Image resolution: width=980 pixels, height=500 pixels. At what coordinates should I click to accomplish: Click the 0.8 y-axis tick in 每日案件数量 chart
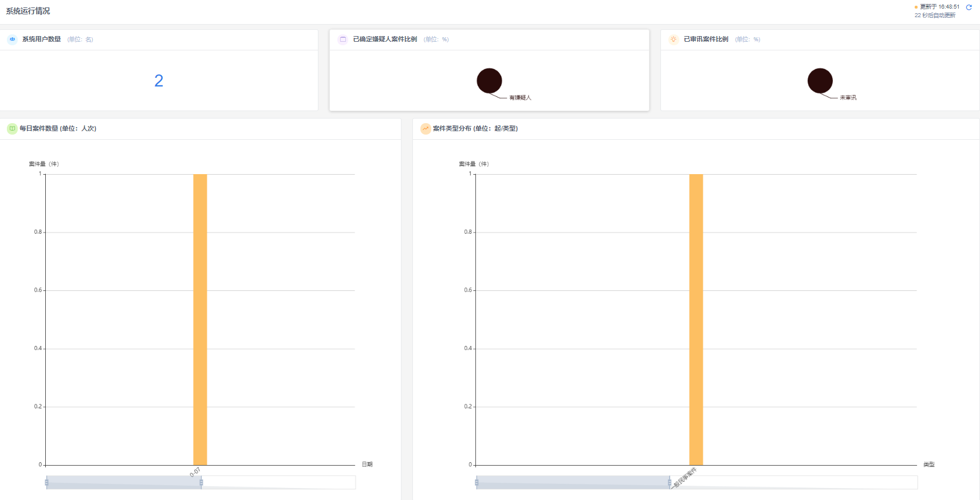pos(38,232)
